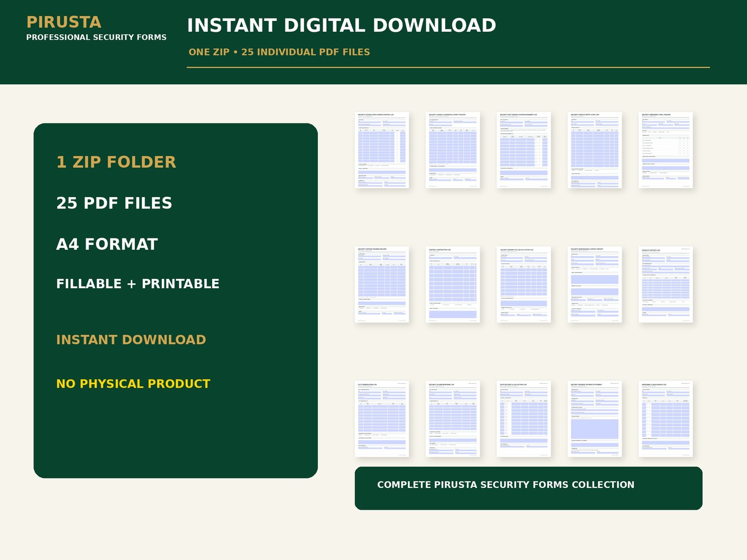Screen dimensions: 747x560
Task: Click the 'Professional Security Forms' tagline
Action: click(x=97, y=37)
